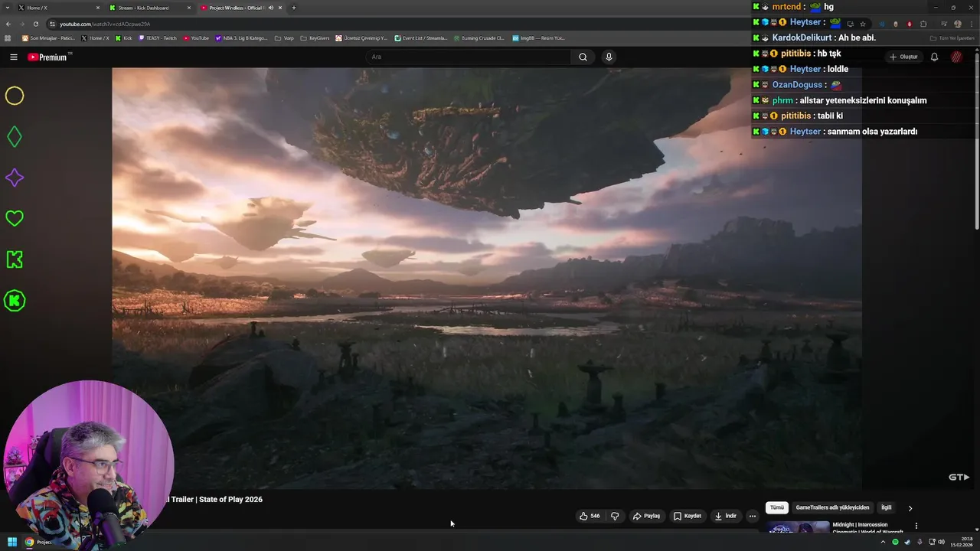Share the video via Paylaş
This screenshot has width=980, height=551.
(x=646, y=516)
